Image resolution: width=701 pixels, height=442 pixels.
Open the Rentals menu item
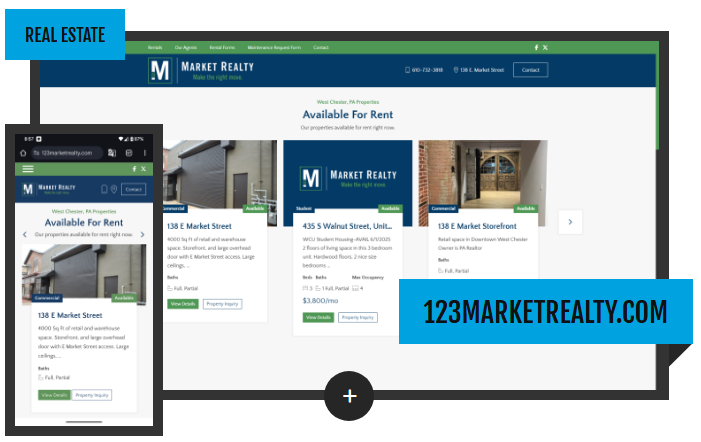(155, 48)
